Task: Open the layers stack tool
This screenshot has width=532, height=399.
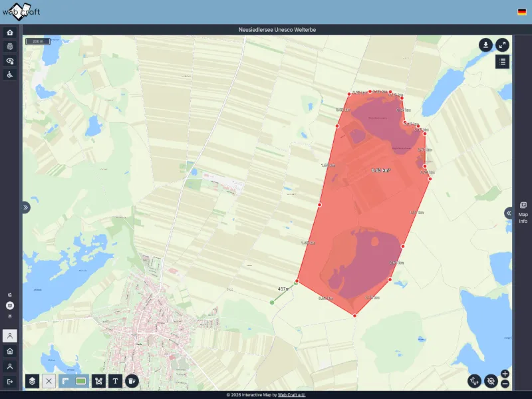Action: point(32,381)
